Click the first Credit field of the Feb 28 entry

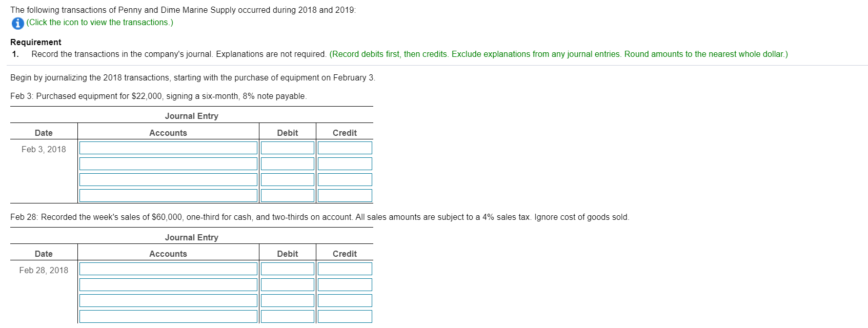[345, 269]
